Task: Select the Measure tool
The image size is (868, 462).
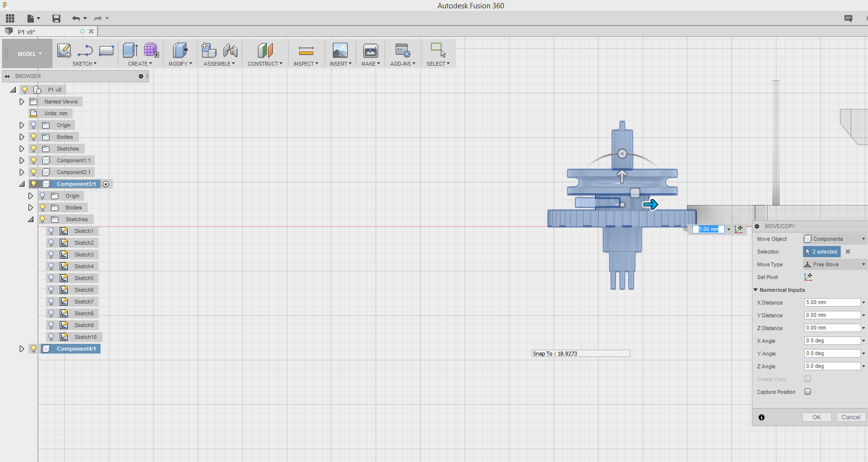Action: click(306, 51)
